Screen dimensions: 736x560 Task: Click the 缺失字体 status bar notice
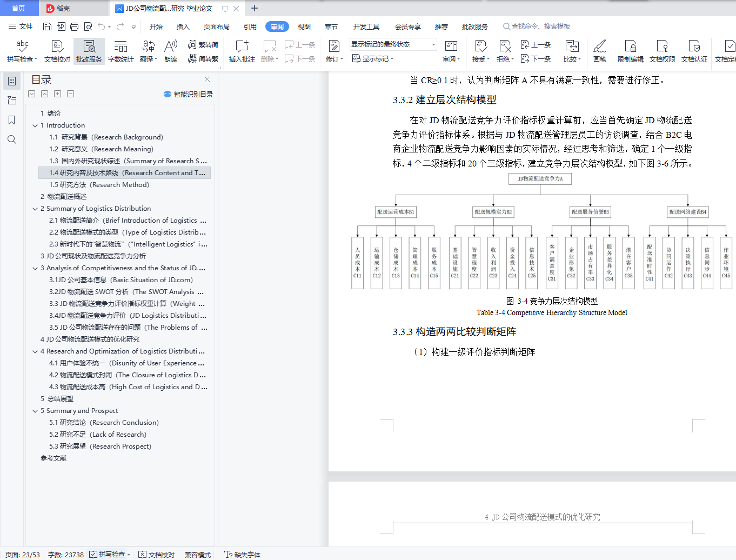pos(243,555)
